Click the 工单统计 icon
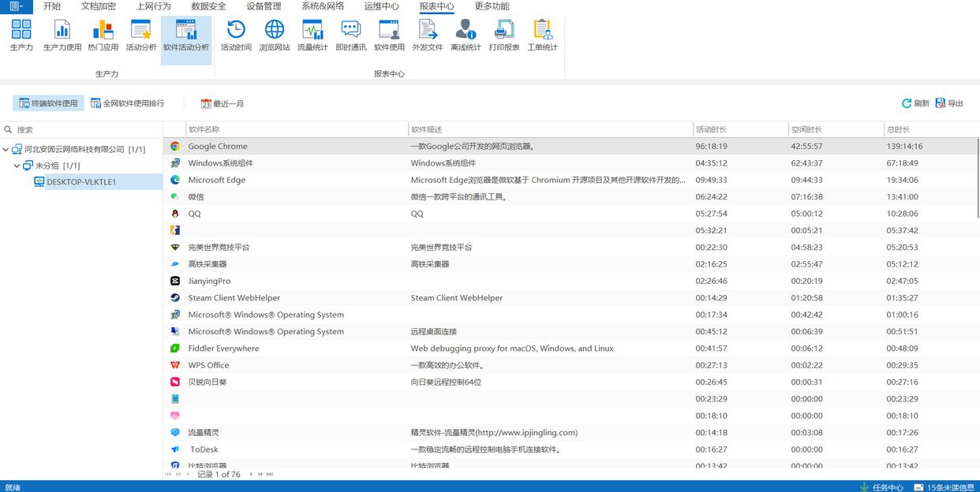Image resolution: width=980 pixels, height=492 pixels. [x=542, y=35]
